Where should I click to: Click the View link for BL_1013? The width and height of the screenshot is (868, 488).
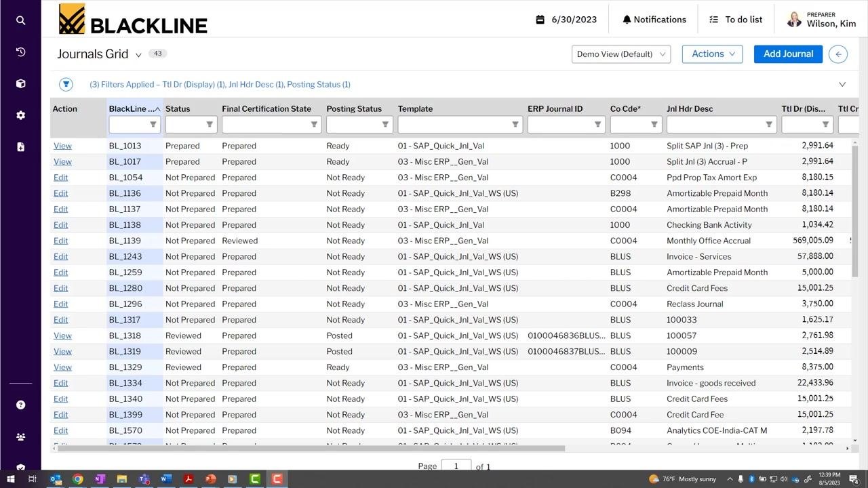tap(62, 146)
